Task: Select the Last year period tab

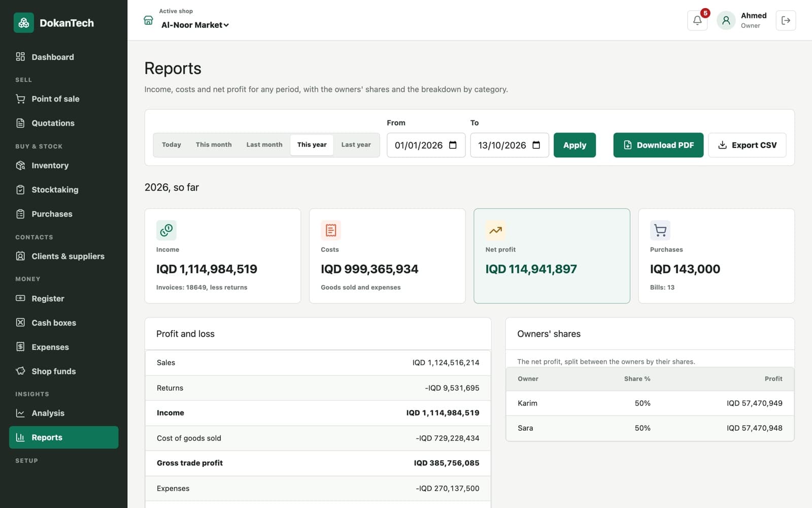Action: (356, 145)
